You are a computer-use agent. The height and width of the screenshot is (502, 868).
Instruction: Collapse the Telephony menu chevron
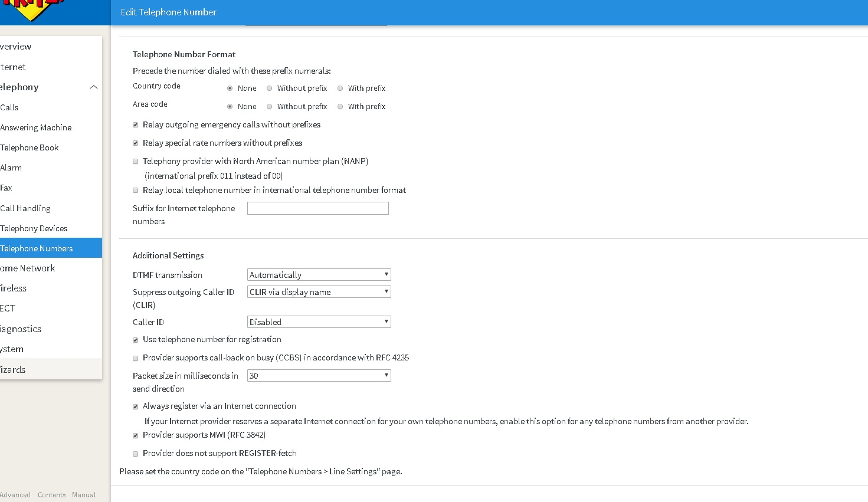pos(93,87)
